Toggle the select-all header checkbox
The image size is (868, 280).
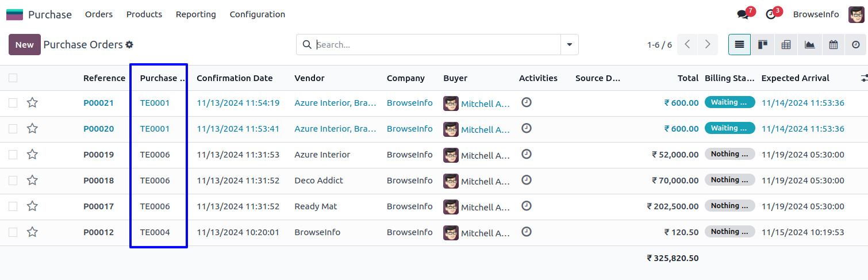click(13, 78)
